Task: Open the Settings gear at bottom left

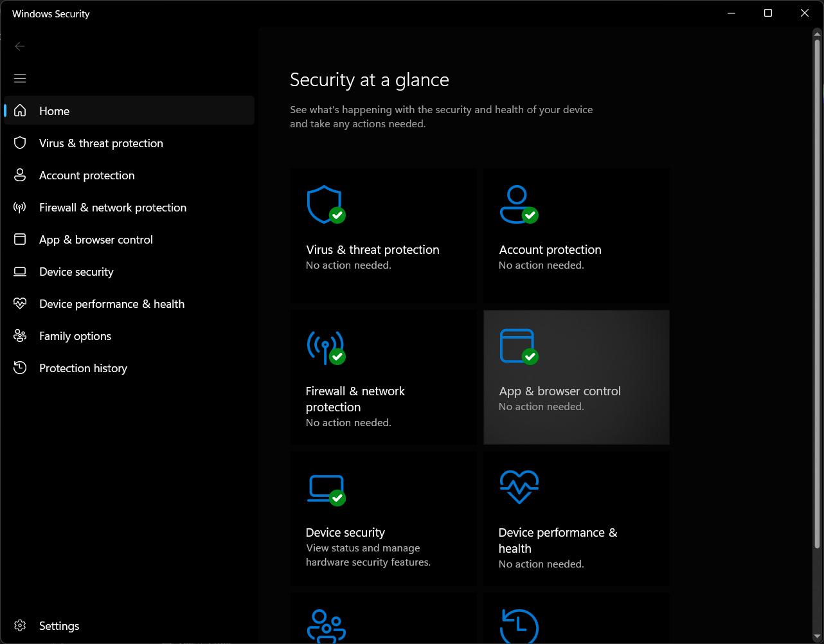Action: click(x=20, y=625)
